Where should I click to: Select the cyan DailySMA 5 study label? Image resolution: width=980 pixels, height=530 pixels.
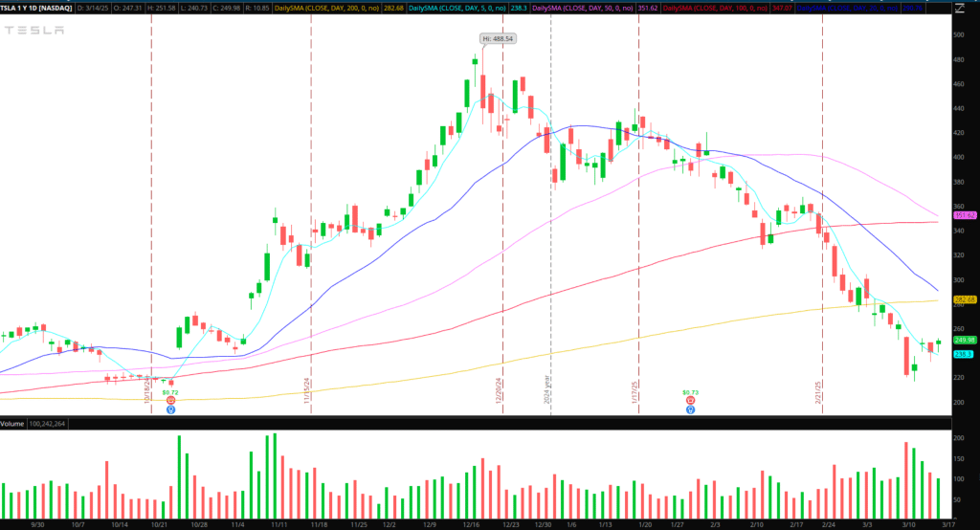pyautogui.click(x=457, y=8)
